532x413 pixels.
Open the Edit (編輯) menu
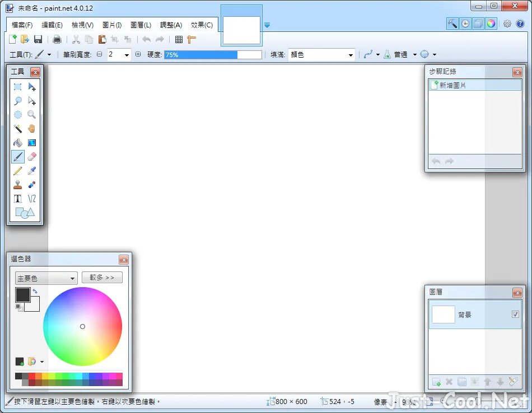(x=52, y=25)
